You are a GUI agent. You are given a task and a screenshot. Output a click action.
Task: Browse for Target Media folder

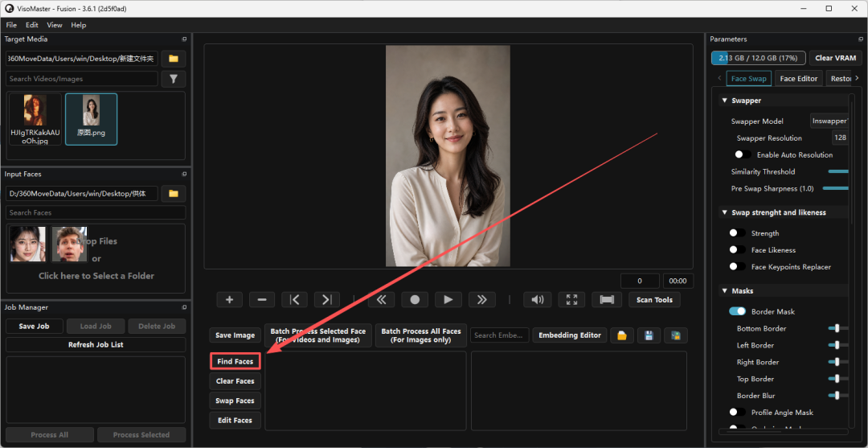click(x=174, y=58)
